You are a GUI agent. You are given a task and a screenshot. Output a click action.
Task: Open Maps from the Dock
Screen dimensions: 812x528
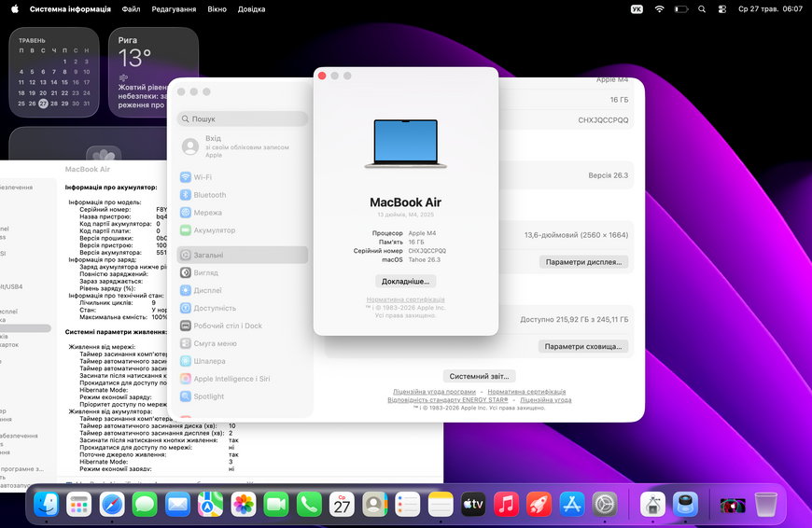210,504
